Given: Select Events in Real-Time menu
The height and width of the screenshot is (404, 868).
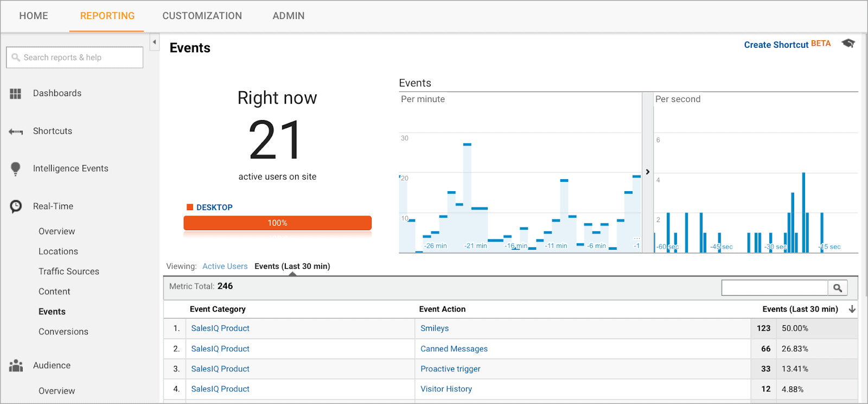Looking at the screenshot, I should click(x=52, y=312).
